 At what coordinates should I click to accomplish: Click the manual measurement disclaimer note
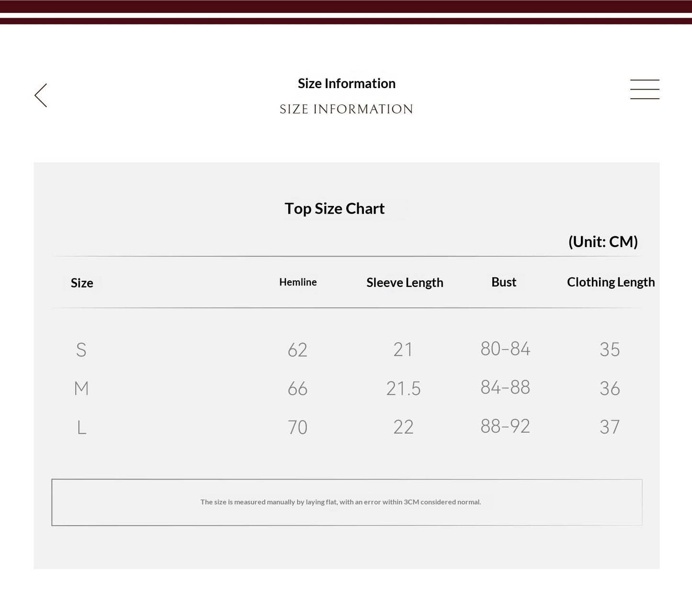(x=340, y=502)
